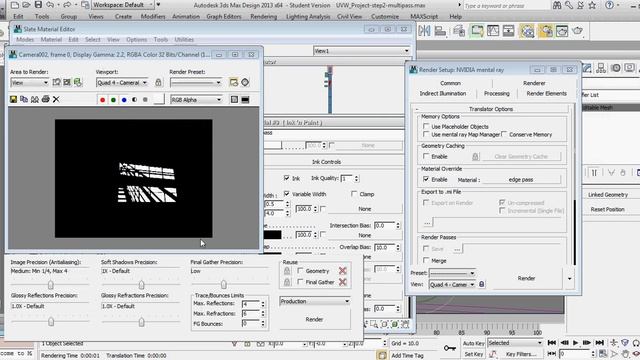Screen dimensions: 640x360
Task: Click the Save Image icon in render window
Action: [x=13, y=99]
